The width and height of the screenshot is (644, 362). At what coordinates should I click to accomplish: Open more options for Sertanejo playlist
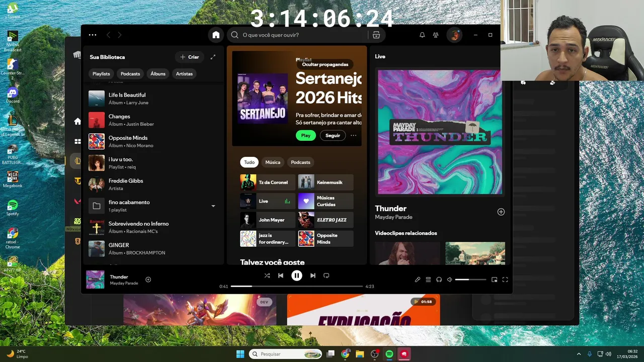click(353, 135)
